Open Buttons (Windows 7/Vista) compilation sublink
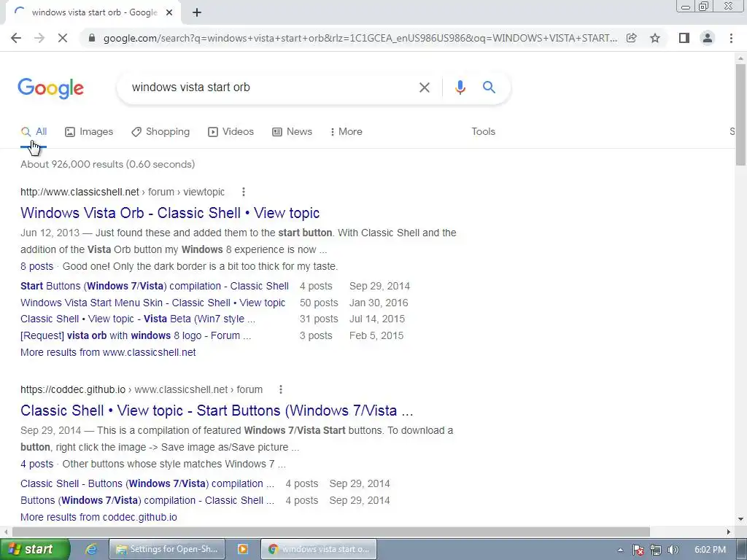This screenshot has width=747, height=560. (147, 500)
